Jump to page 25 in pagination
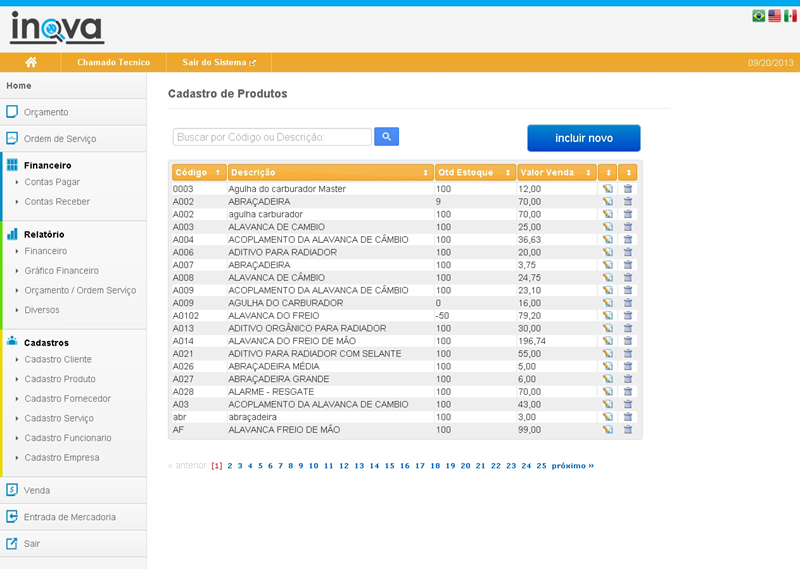Viewport: 800px width, 569px height. 541,466
